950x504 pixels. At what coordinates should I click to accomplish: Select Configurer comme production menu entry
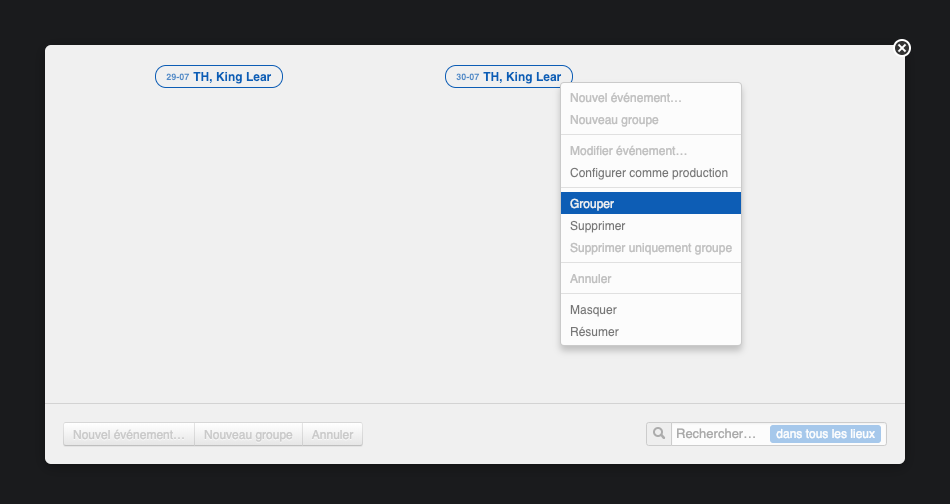[x=649, y=173]
